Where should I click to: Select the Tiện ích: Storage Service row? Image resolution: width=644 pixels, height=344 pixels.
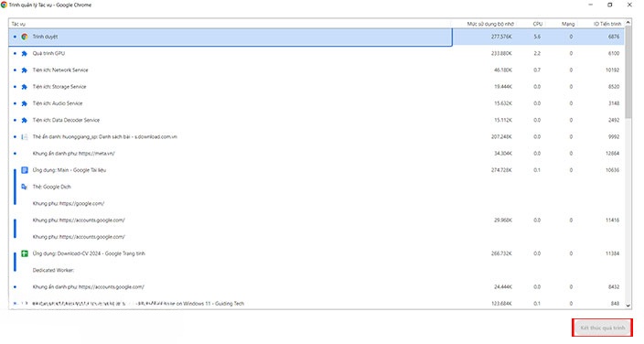pyautogui.click(x=317, y=87)
